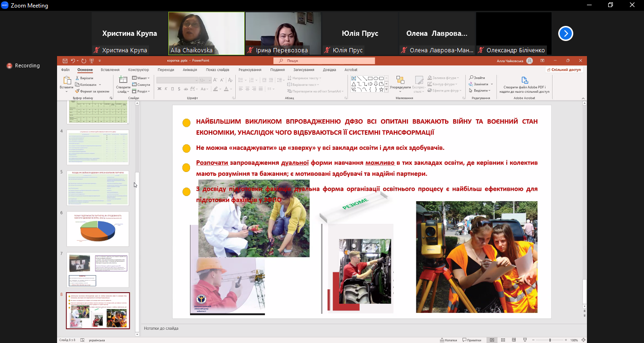
Task: Click the Вставити (Paste) clipboard icon
Action: [x=66, y=81]
